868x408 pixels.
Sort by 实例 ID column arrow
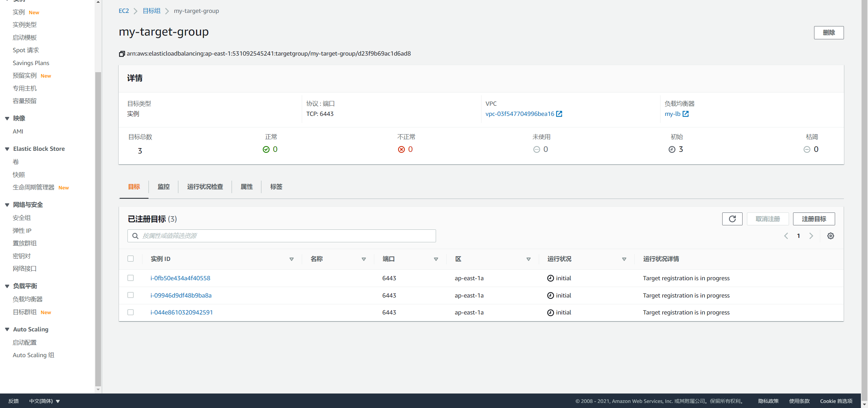(x=292, y=259)
